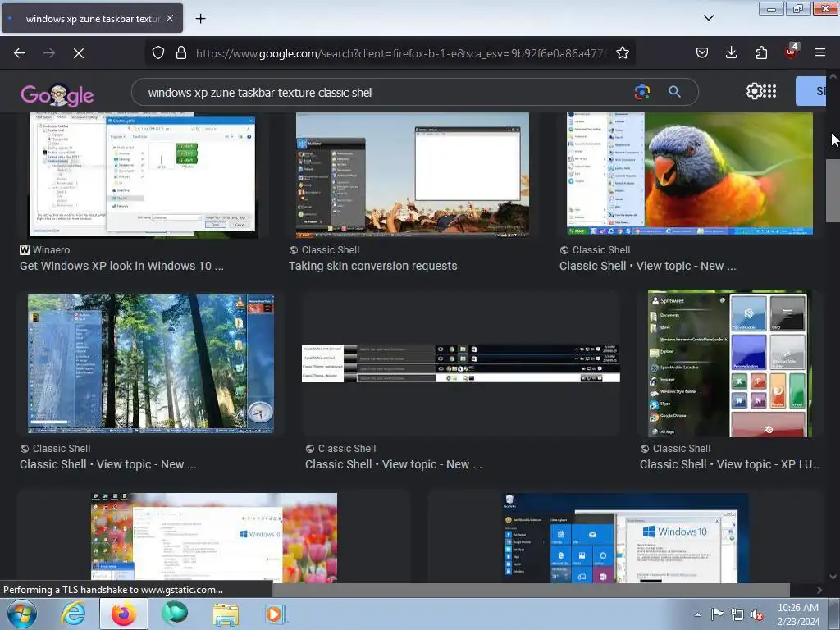
Task: Open the Firefox downloads panel
Action: pos(731,52)
